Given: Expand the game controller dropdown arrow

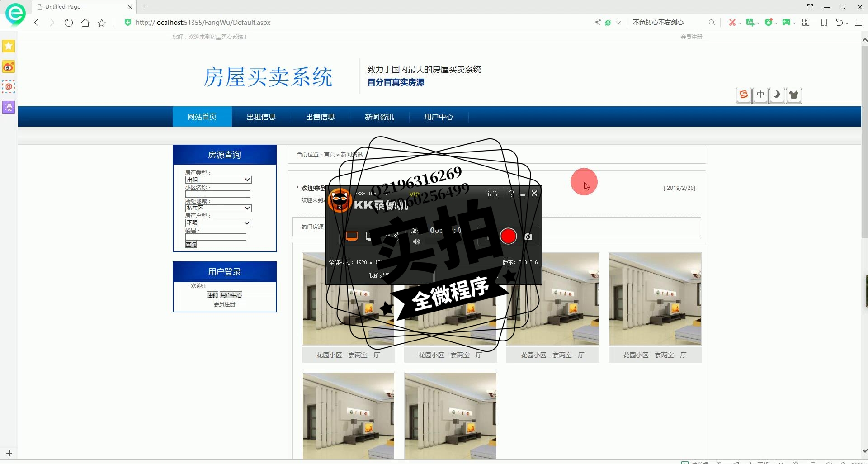Looking at the screenshot, I should (x=794, y=23).
